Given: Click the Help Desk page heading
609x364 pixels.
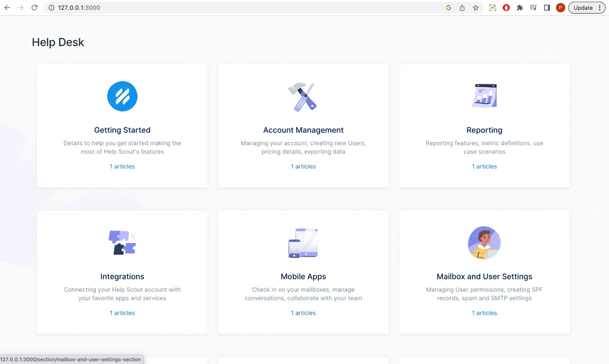Looking at the screenshot, I should pyautogui.click(x=58, y=42).
